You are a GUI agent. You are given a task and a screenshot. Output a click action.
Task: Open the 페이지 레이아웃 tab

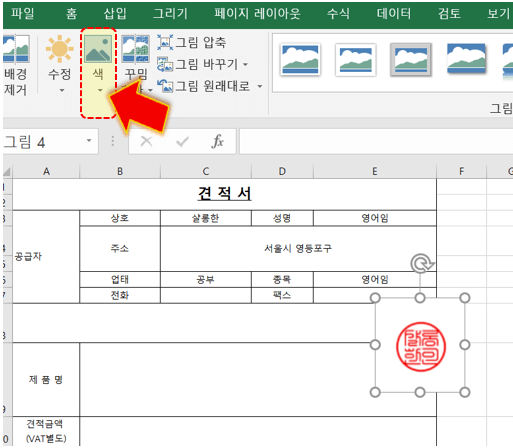pyautogui.click(x=257, y=14)
